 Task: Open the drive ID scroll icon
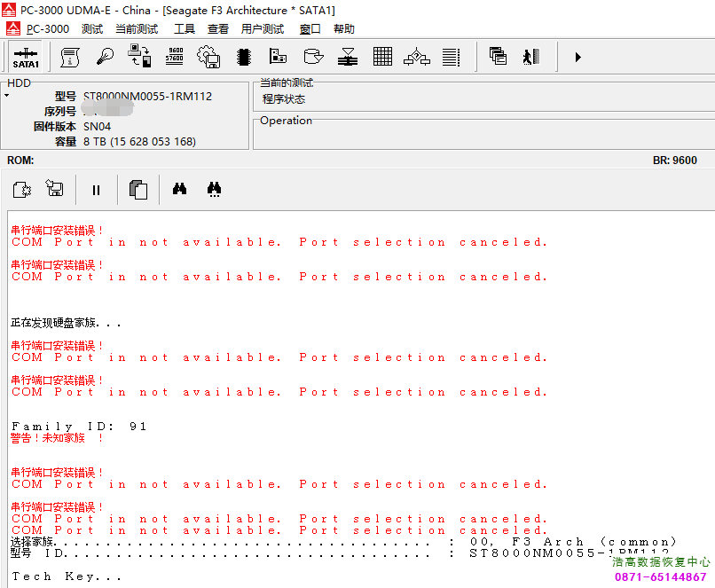tap(69, 58)
